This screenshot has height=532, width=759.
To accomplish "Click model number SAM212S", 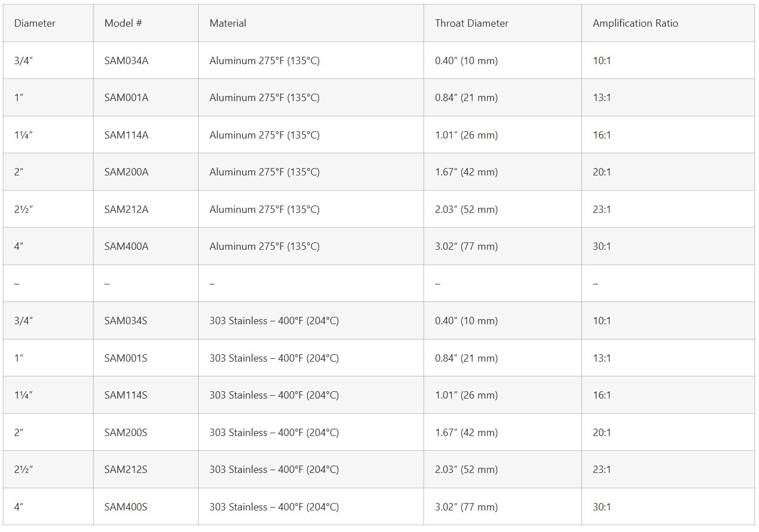I will click(x=125, y=470).
